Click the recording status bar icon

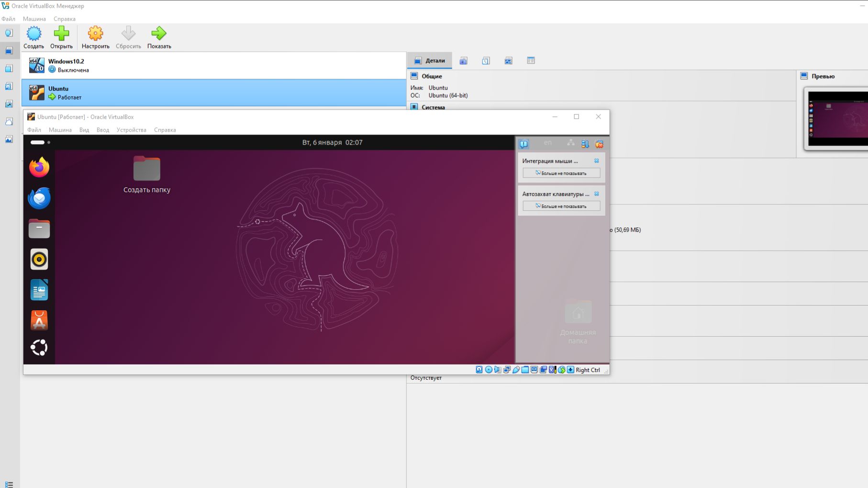pyautogui.click(x=543, y=370)
